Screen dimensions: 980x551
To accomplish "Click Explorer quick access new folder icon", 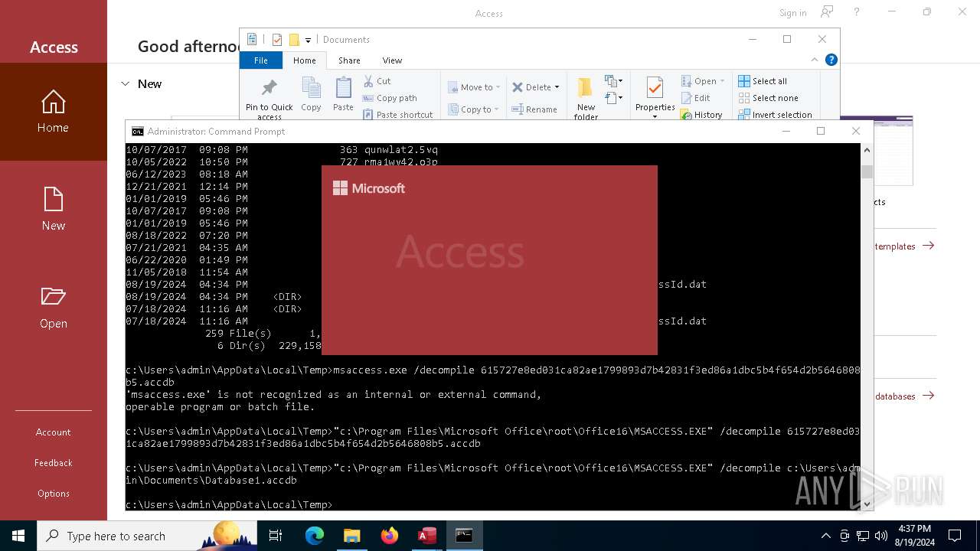I will pos(294,40).
